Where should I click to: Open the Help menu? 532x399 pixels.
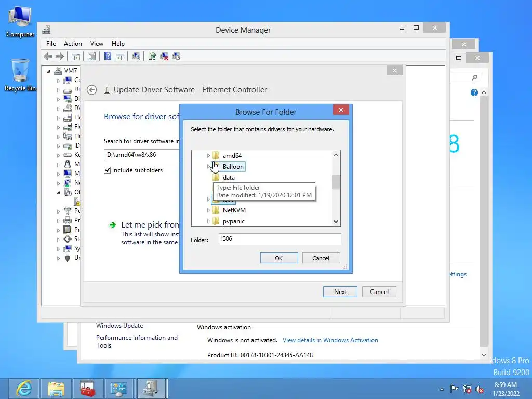pyautogui.click(x=118, y=44)
